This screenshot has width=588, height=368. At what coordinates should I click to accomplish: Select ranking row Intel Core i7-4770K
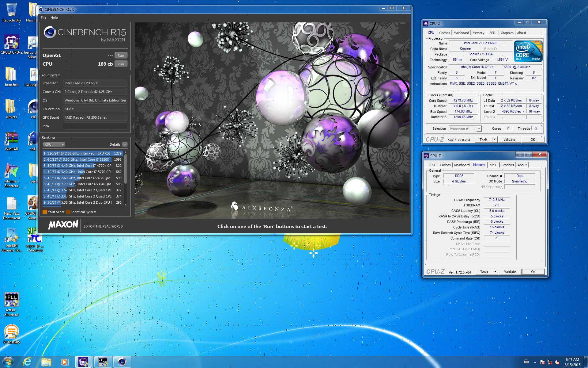[83, 166]
